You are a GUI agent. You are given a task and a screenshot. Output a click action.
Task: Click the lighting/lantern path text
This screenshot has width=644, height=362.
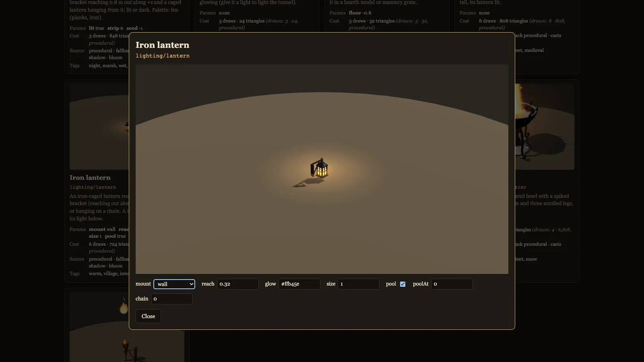click(x=163, y=56)
